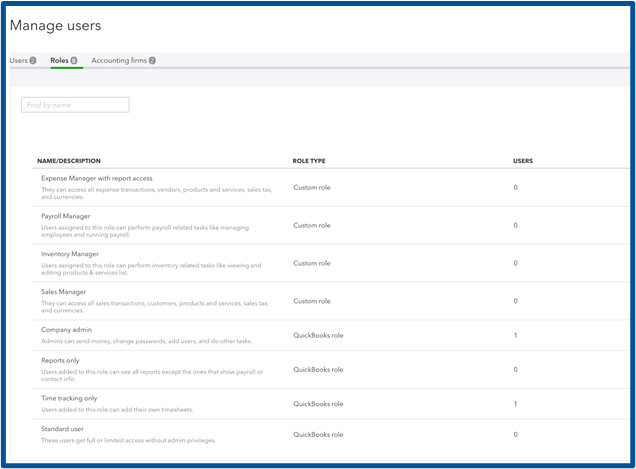Click the Manage users page heading
This screenshot has height=469, width=636.
pos(56,24)
